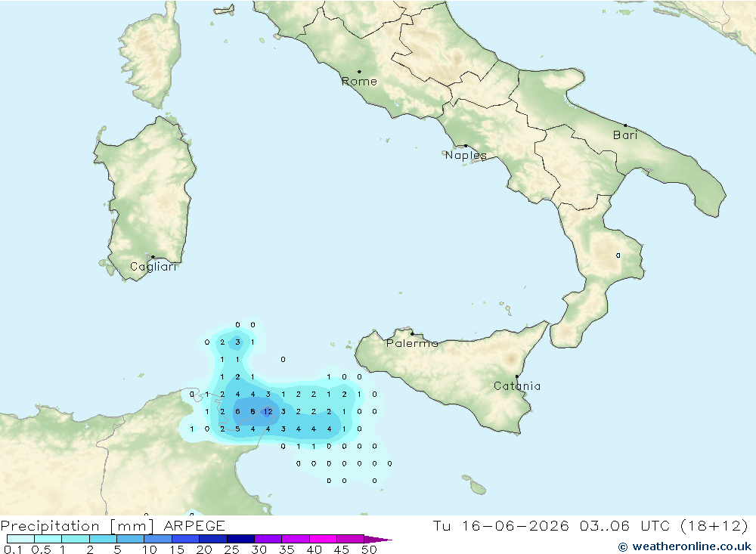Click the Bari city dot marker
This screenshot has height=554, width=756.
point(625,125)
